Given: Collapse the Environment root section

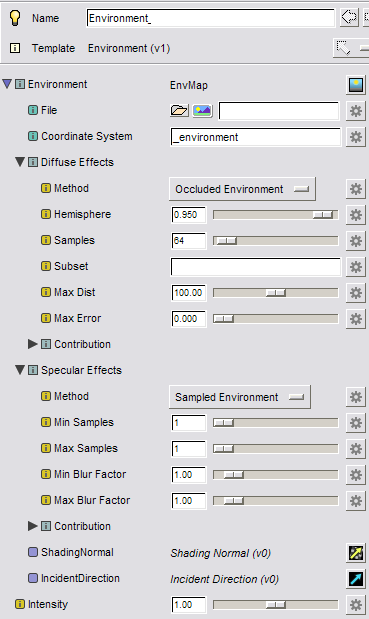Looking at the screenshot, I should tap(7, 84).
